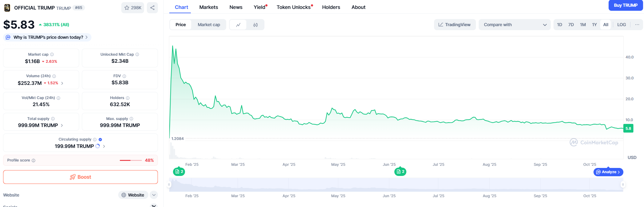Image resolution: width=644 pixels, height=207 pixels.
Task: Switch to line chart view icon
Action: 238,25
